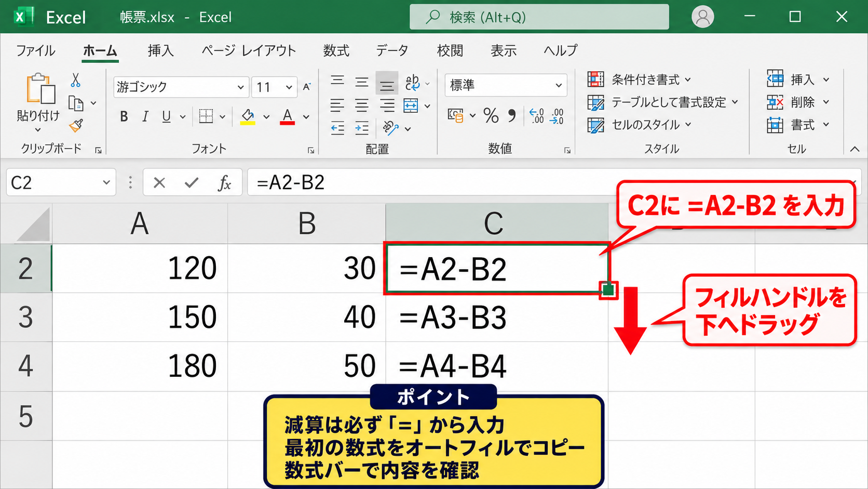This screenshot has height=489, width=868.
Task: Click the increase font size icon
Action: tap(307, 87)
